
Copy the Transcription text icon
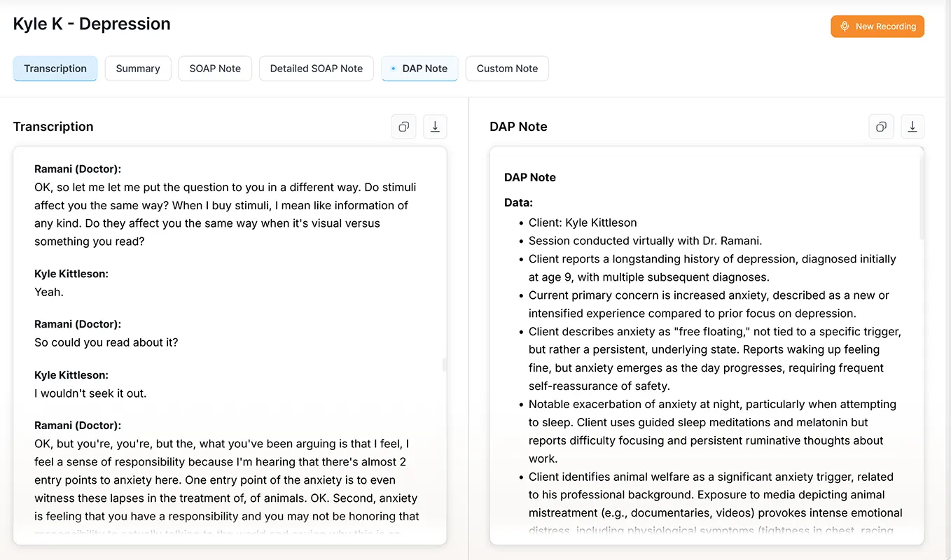pos(403,127)
